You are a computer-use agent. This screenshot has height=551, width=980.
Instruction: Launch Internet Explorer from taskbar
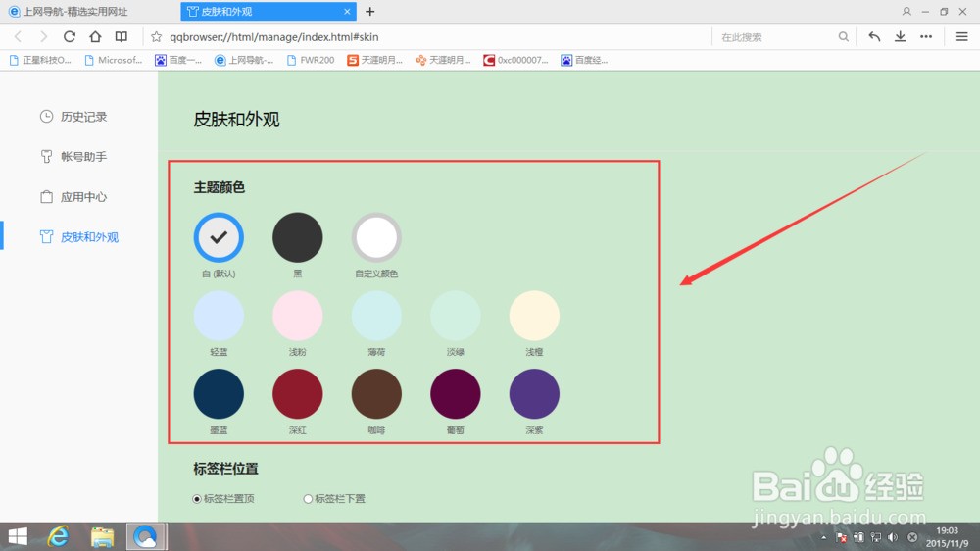coord(58,536)
